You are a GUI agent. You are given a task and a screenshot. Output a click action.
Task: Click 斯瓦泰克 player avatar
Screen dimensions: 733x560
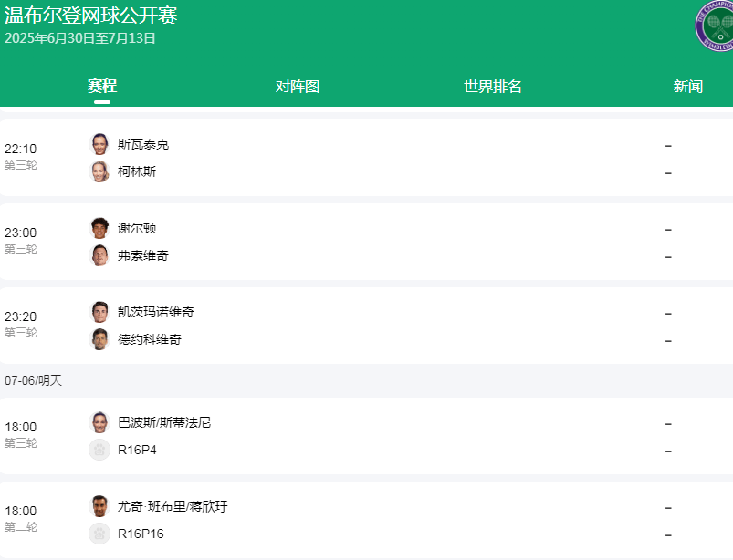point(99,144)
